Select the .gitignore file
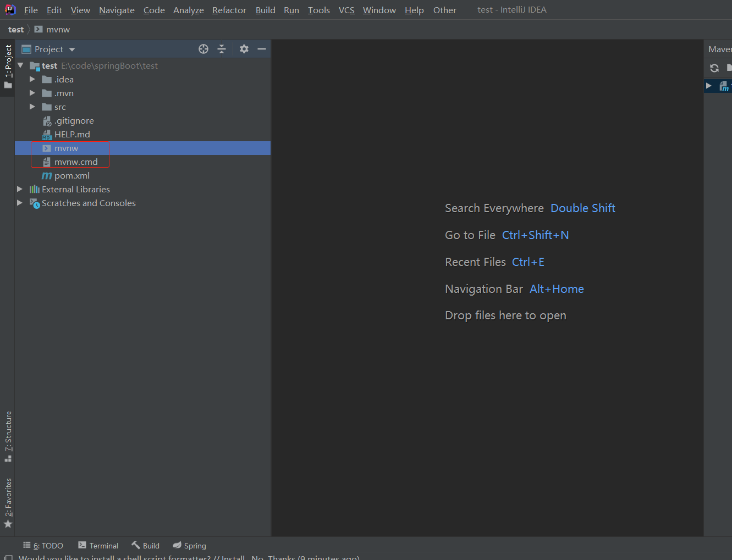This screenshot has height=560, width=732. (74, 120)
